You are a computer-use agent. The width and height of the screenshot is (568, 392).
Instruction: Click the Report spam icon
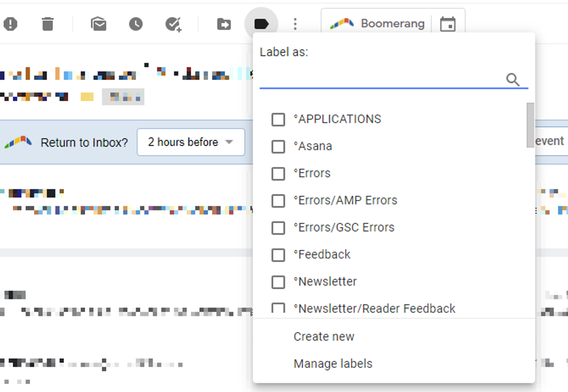[10, 23]
